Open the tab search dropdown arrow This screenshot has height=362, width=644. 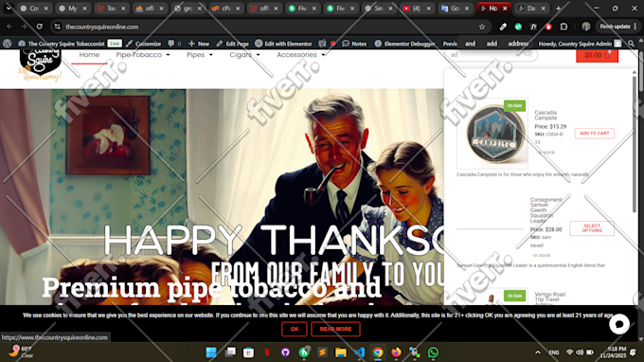(9, 9)
